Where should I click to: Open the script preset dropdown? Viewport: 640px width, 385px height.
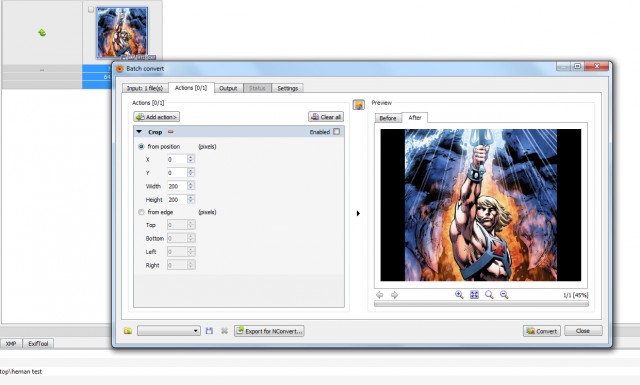pyautogui.click(x=169, y=331)
